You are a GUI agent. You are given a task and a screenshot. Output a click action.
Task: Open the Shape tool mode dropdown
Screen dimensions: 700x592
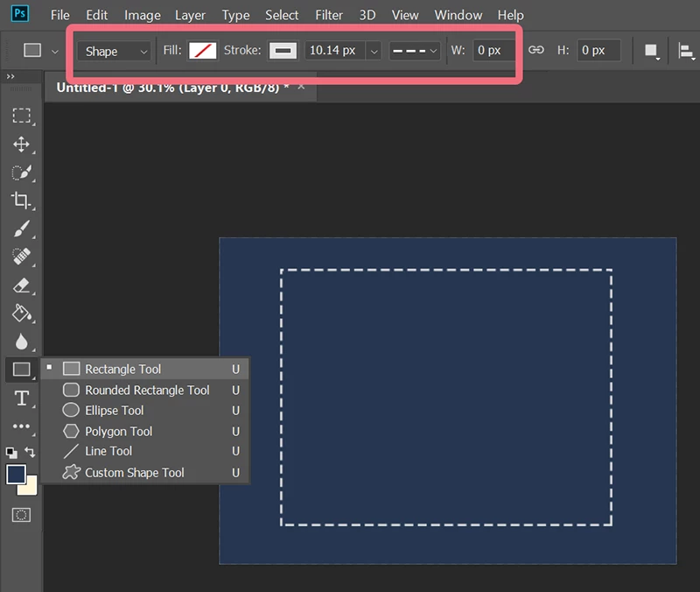click(x=115, y=51)
